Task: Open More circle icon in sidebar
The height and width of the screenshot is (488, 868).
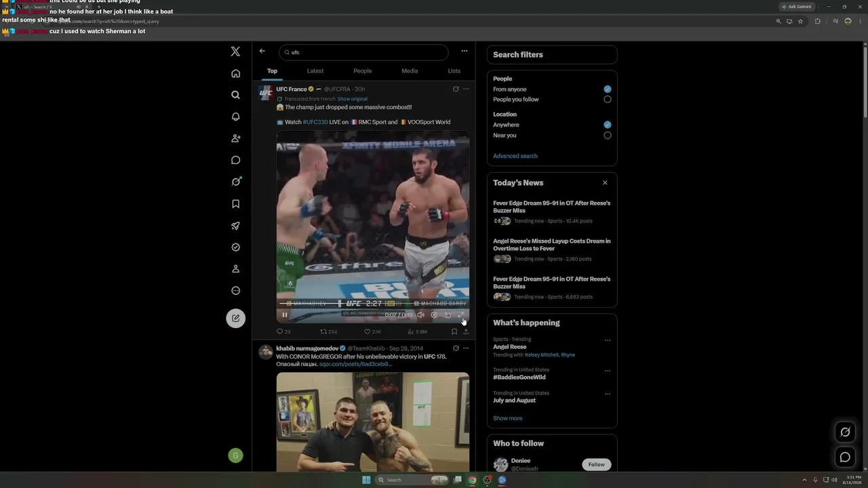Action: tap(235, 291)
